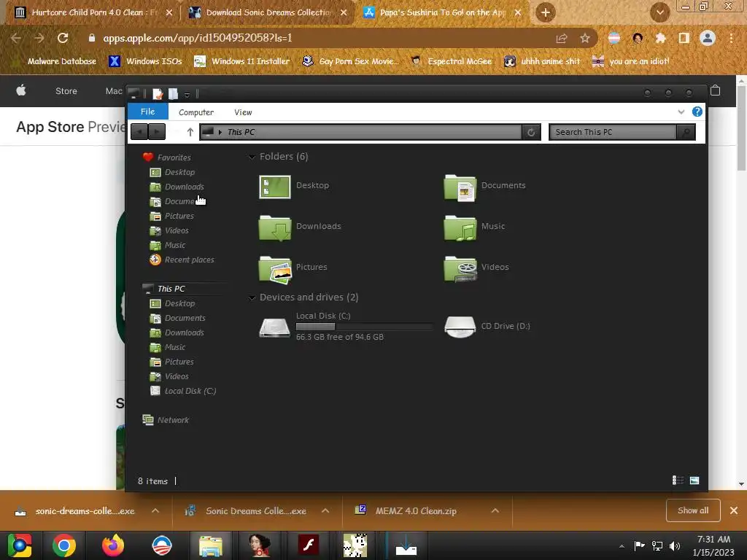The image size is (747, 560).
Task: Click the Explorer back arrow button
Action: (139, 132)
